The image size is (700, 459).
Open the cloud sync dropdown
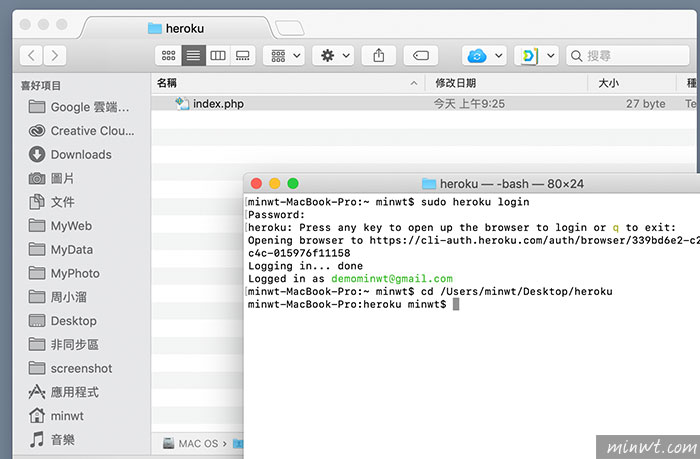pyautogui.click(x=484, y=55)
